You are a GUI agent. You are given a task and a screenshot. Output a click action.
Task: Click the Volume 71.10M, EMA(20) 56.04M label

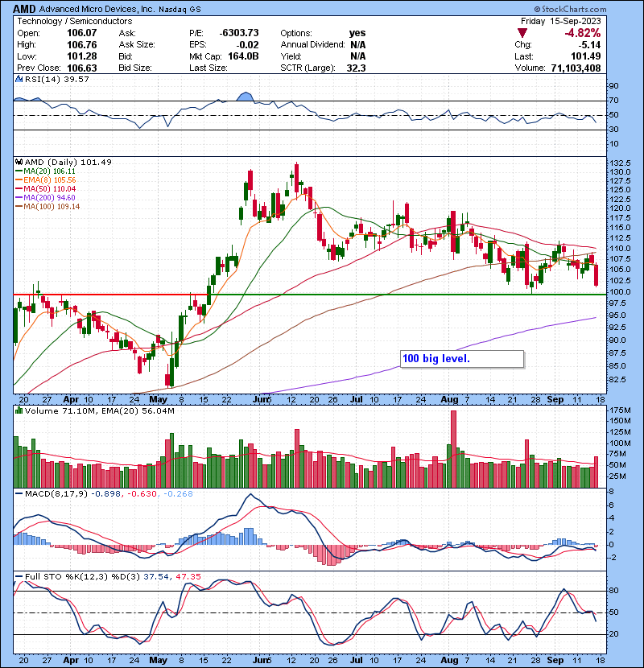point(99,410)
